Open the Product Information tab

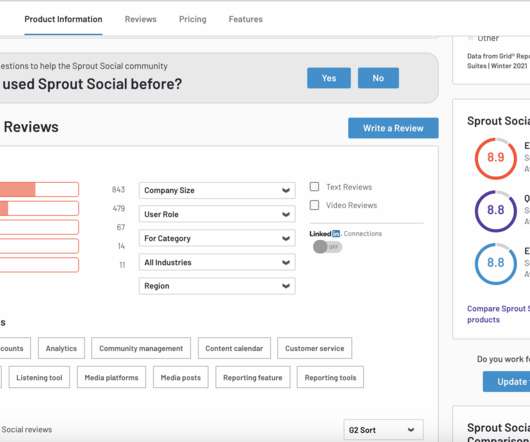tap(63, 19)
